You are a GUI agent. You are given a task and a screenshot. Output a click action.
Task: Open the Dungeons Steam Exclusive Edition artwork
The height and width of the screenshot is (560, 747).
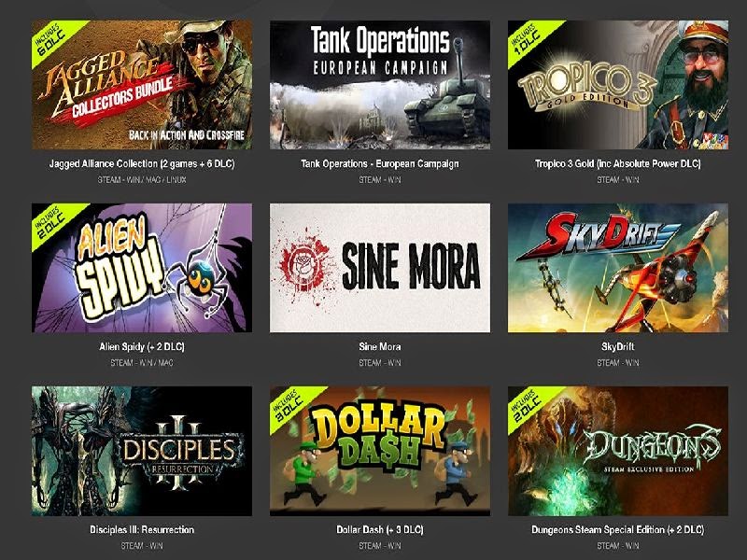tap(618, 451)
